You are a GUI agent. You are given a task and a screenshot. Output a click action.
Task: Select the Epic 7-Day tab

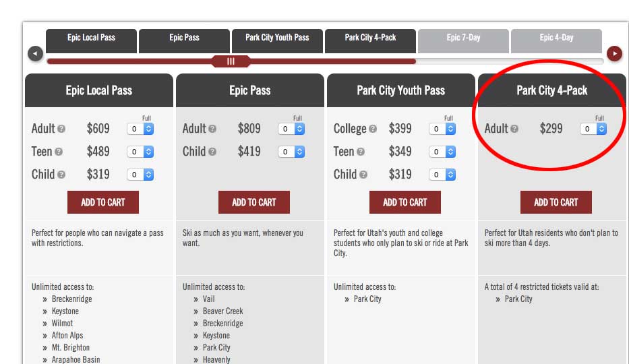pos(463,41)
